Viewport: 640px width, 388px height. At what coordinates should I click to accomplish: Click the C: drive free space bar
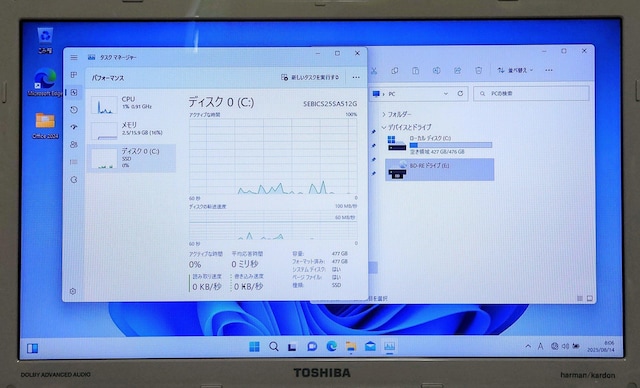[x=451, y=145]
